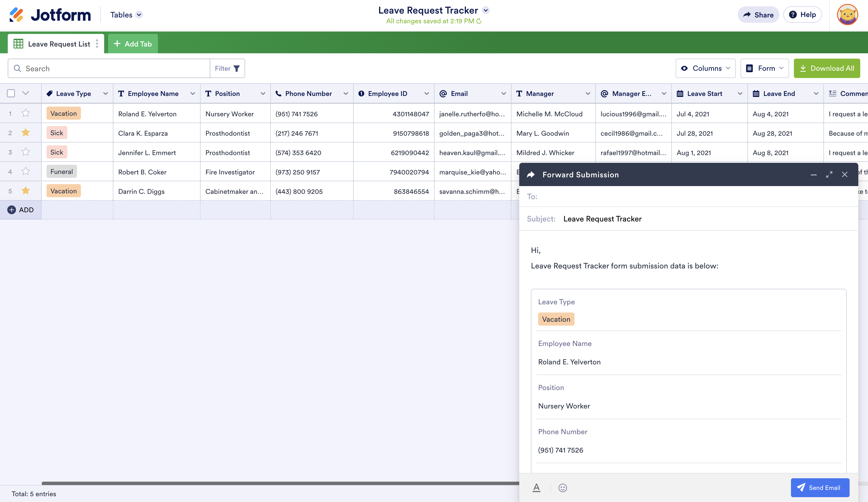The height and width of the screenshot is (502, 868).
Task: Open the Columns visibility dropdown
Action: [x=705, y=68]
